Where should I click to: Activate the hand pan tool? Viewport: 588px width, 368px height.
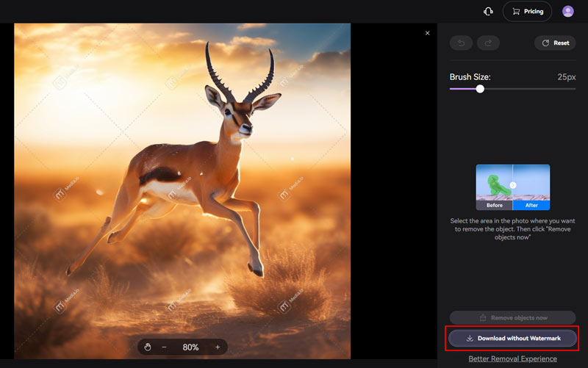148,347
